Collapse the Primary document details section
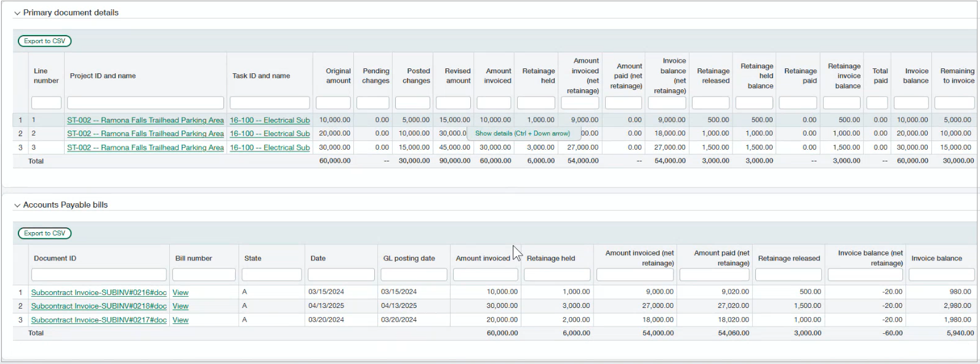 [17, 13]
